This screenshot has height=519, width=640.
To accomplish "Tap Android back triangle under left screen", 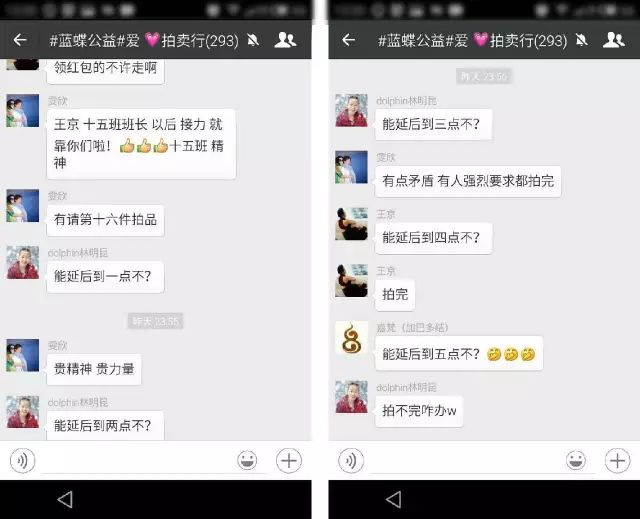I will coord(65,499).
